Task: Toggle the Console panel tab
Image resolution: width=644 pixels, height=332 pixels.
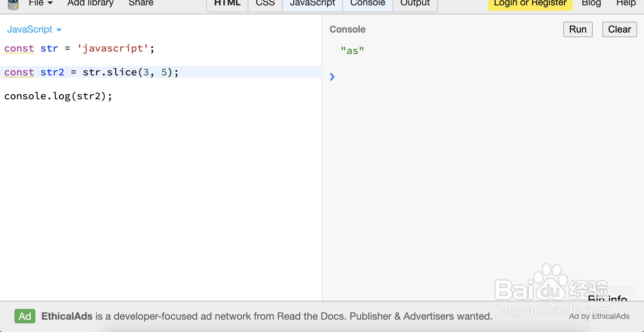Action: click(367, 4)
